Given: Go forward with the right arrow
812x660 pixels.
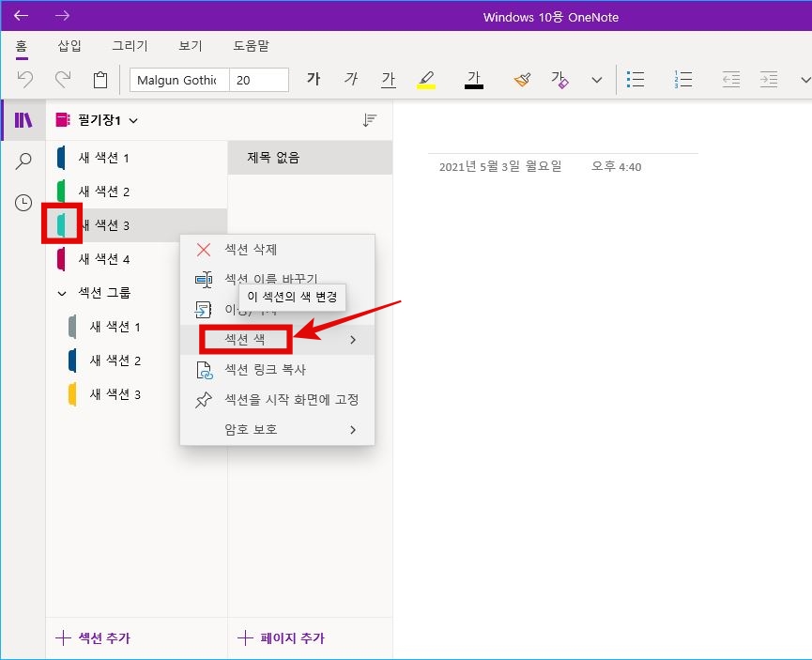Looking at the screenshot, I should [62, 16].
